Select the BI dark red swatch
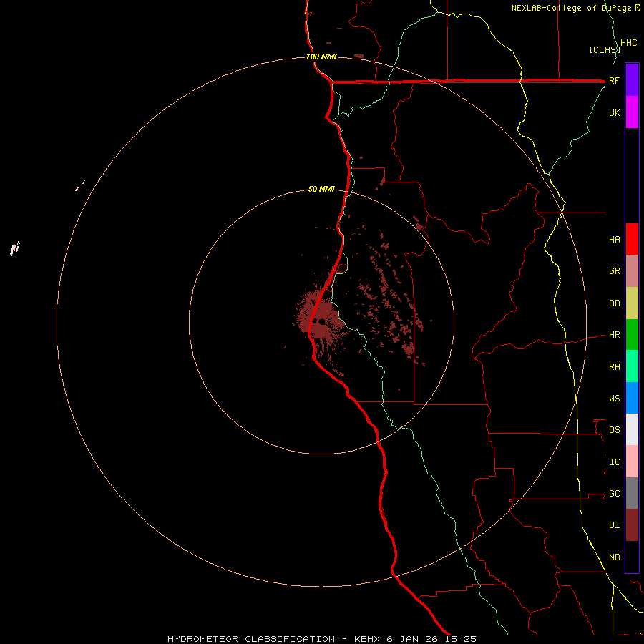This screenshot has width=644, height=644. 632,525
